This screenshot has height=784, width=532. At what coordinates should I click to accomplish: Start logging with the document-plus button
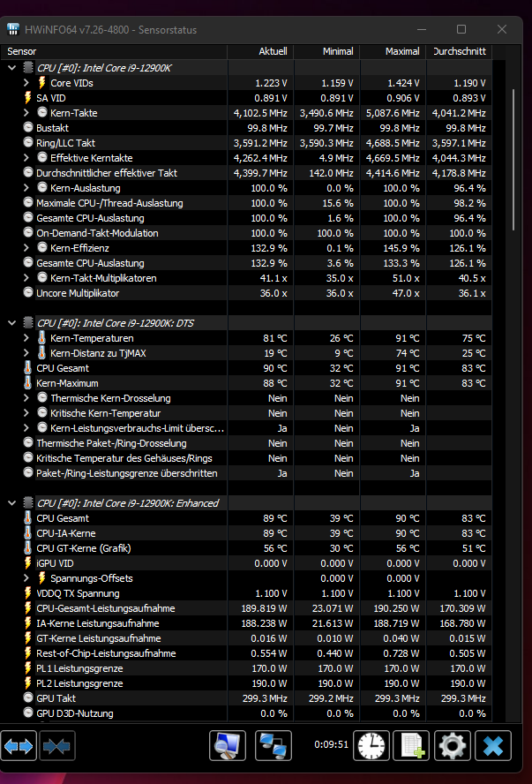pos(411,745)
